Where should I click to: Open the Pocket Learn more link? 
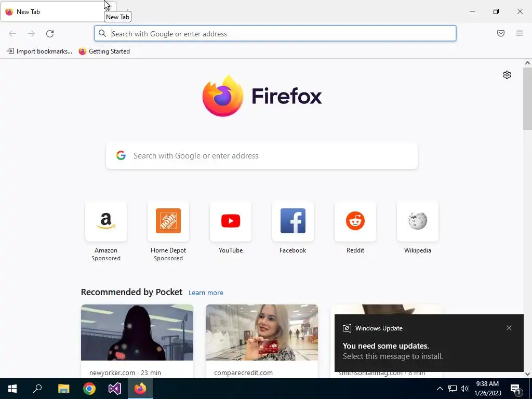tap(206, 293)
